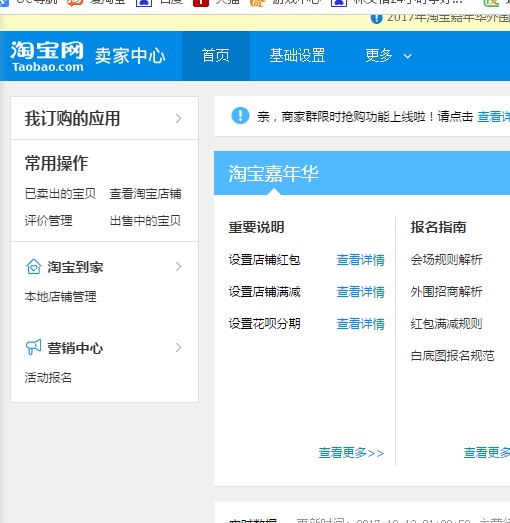This screenshot has width=510, height=523.
Task: Open the 2017年淘宝嘉年华 announcement text
Action: tap(448, 18)
